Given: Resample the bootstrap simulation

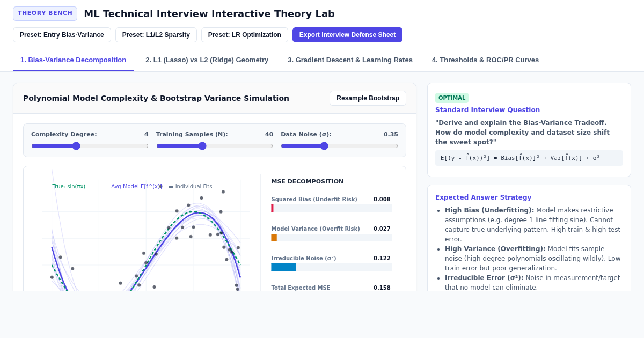Looking at the screenshot, I should tap(368, 98).
